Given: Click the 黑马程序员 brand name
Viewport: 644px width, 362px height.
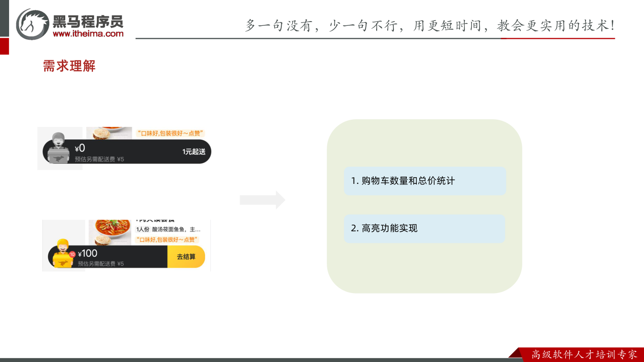Looking at the screenshot, I should click(x=88, y=21).
